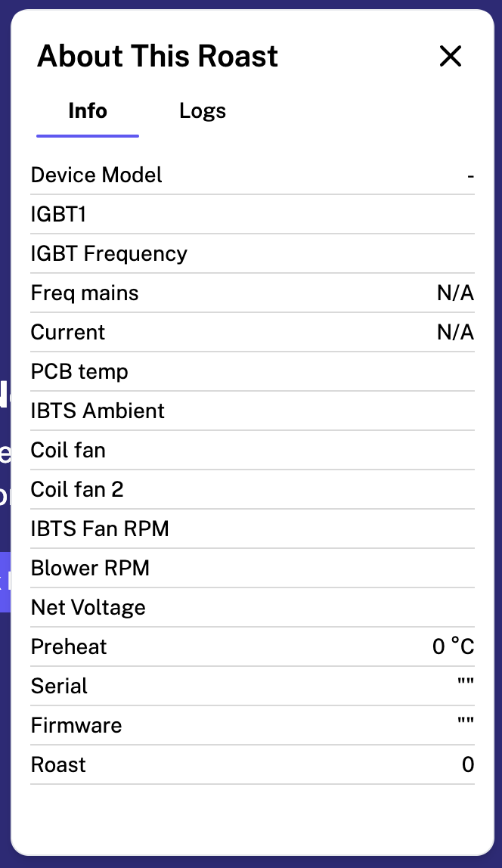Image resolution: width=502 pixels, height=868 pixels.
Task: Click the Firmware row label
Action: click(76, 726)
